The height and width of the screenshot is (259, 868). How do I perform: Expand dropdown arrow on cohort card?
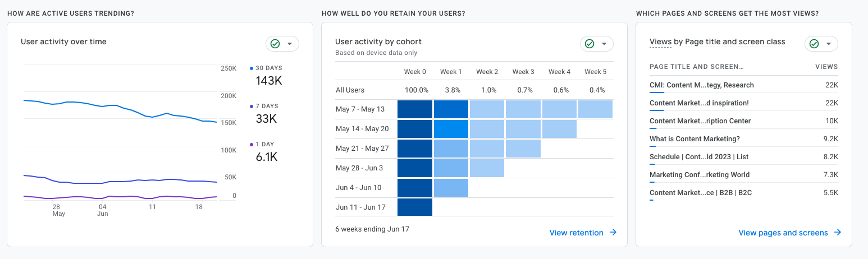pyautogui.click(x=604, y=44)
